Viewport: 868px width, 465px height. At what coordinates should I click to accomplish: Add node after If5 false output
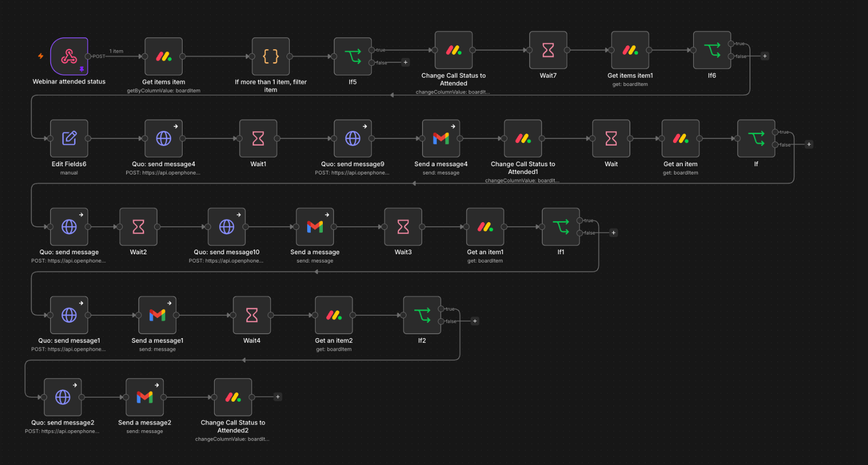[x=406, y=62]
